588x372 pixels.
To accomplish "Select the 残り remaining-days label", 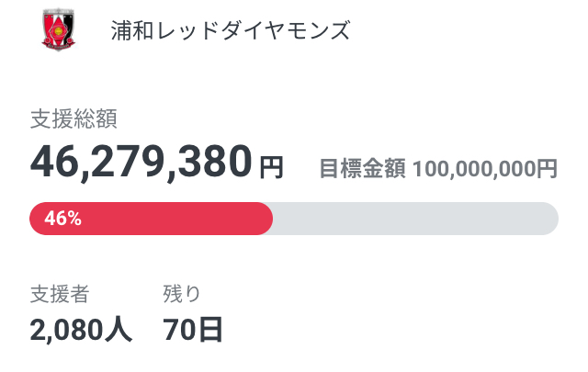I will pyautogui.click(x=182, y=294).
